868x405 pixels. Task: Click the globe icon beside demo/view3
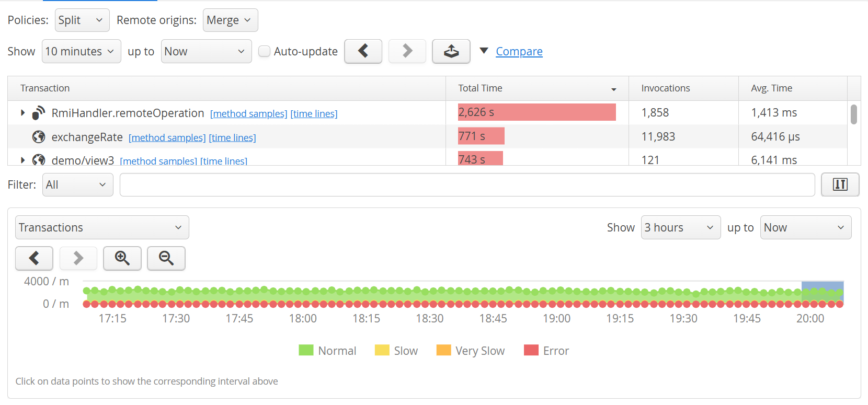point(39,160)
